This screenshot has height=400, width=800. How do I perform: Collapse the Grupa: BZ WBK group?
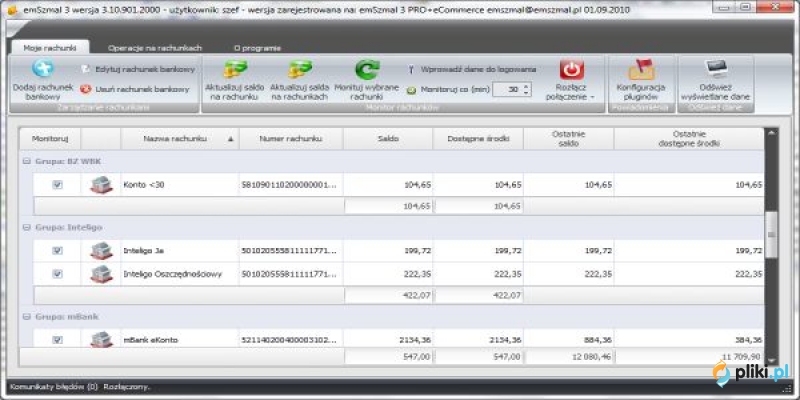coord(27,161)
